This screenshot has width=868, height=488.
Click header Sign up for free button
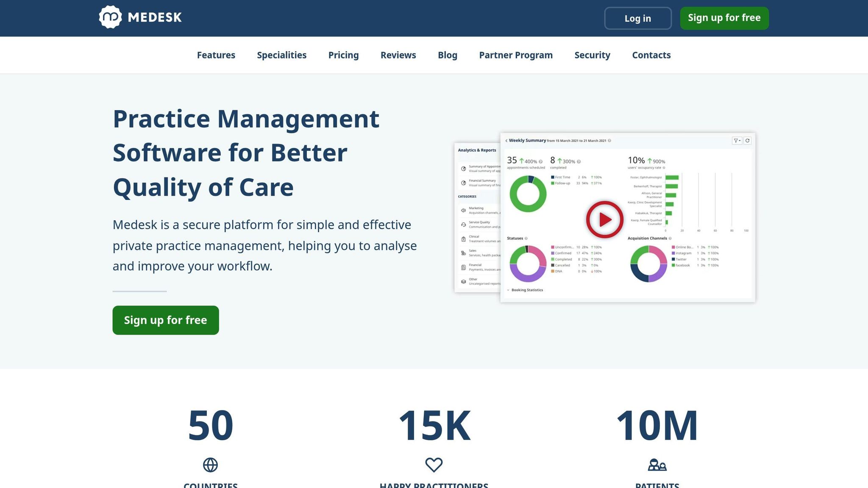(x=724, y=18)
